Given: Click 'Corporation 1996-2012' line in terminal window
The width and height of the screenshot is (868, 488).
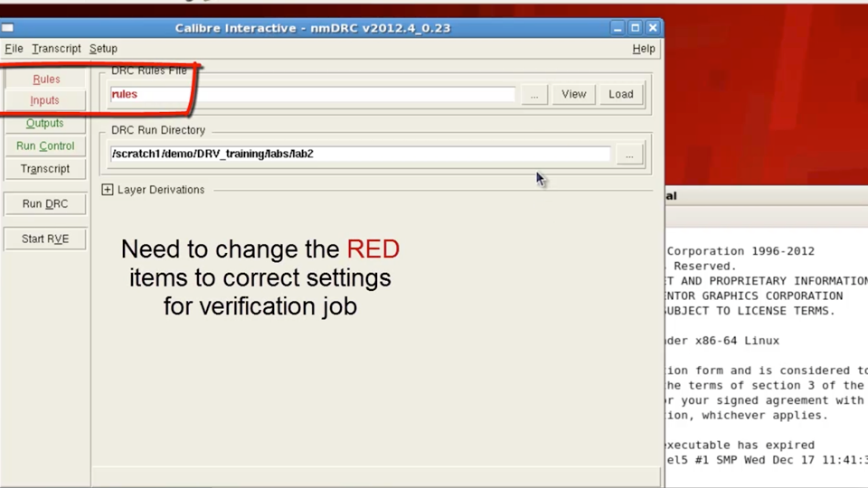Looking at the screenshot, I should tap(741, 251).
